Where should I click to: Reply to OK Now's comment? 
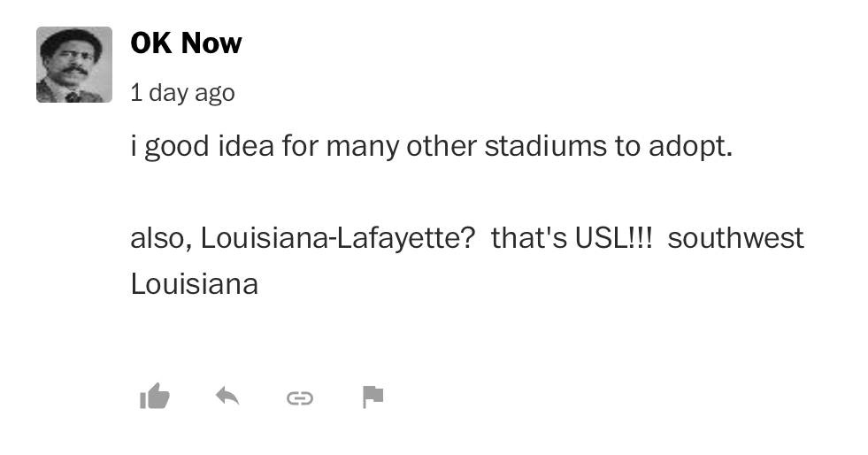pos(227,397)
